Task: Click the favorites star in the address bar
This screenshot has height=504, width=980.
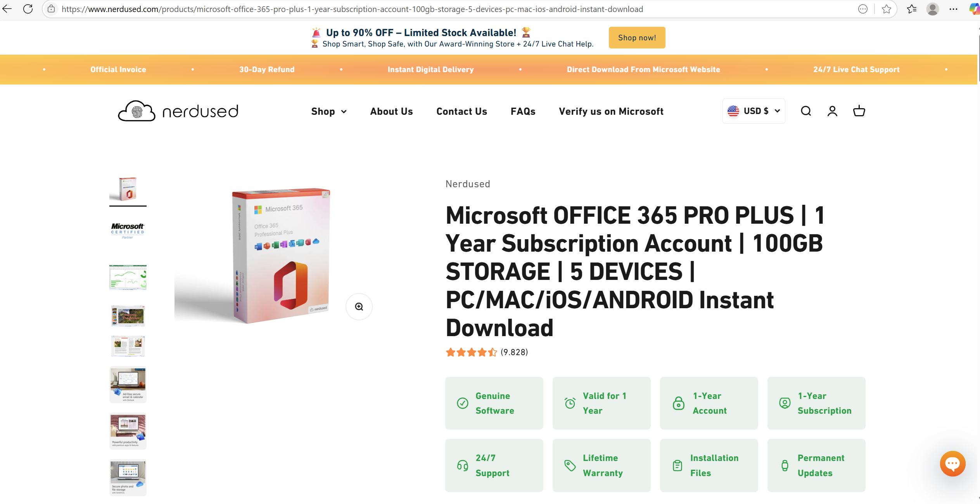Action: pyautogui.click(x=887, y=9)
